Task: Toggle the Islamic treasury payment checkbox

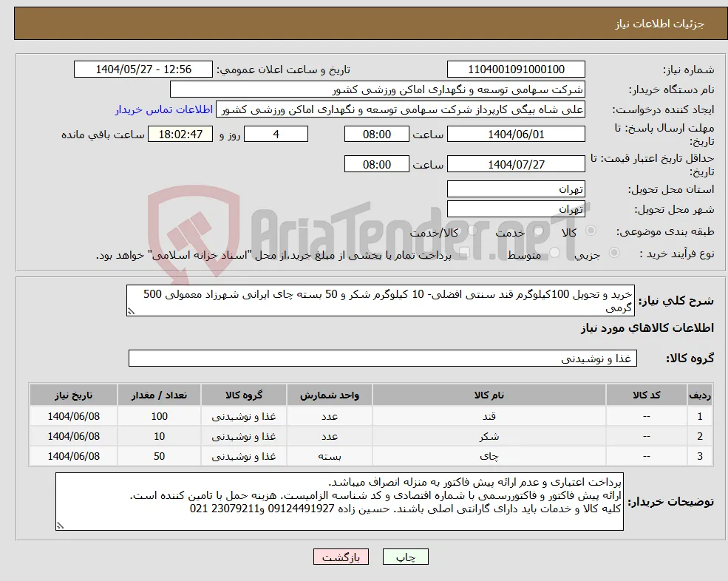Action: pos(463,253)
